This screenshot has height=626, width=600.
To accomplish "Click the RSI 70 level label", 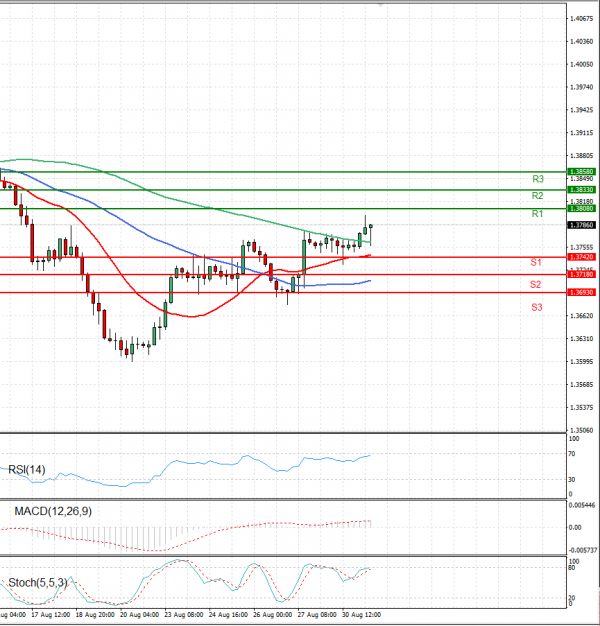I will tap(572, 454).
